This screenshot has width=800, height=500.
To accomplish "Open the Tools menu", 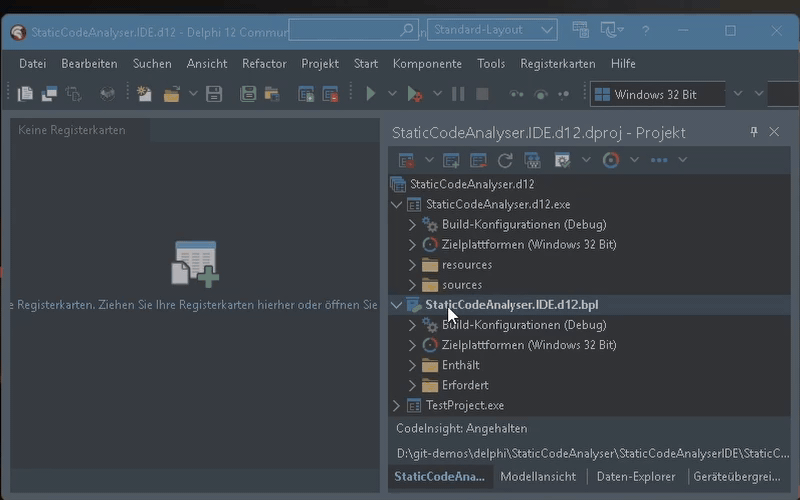I will point(491,64).
